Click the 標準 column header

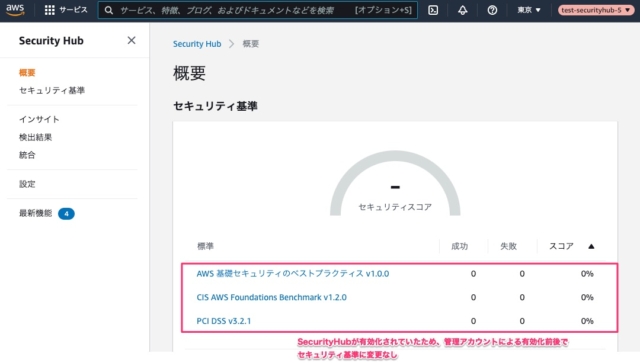205,246
